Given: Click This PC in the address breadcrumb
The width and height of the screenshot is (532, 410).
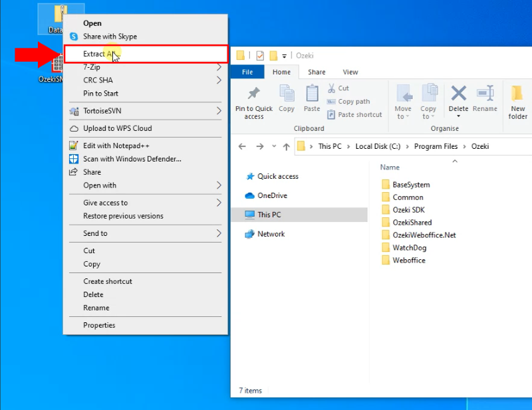Looking at the screenshot, I should [x=330, y=146].
